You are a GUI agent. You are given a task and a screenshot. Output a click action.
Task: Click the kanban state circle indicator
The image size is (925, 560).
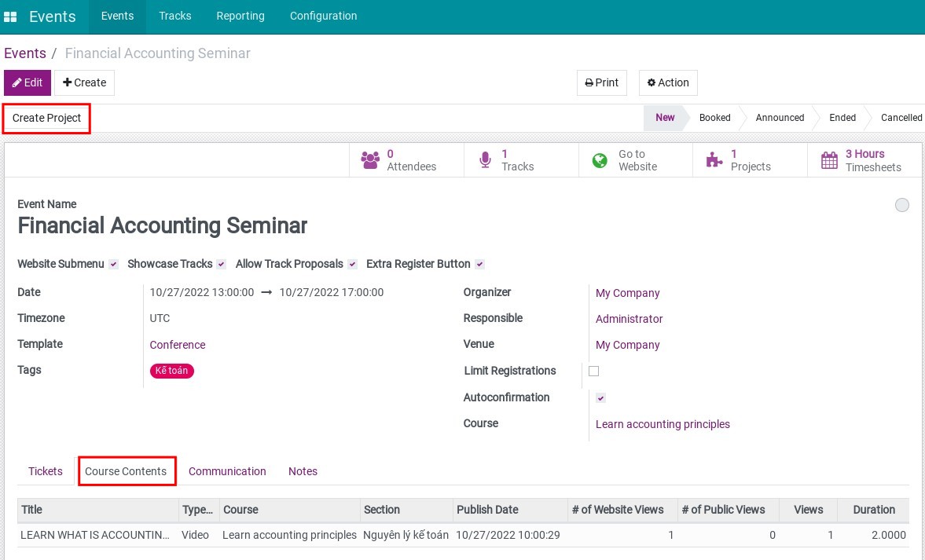point(902,205)
